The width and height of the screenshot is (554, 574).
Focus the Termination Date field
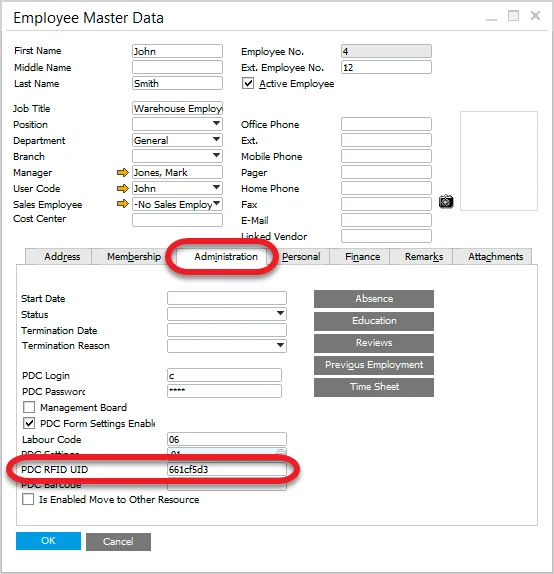(227, 330)
